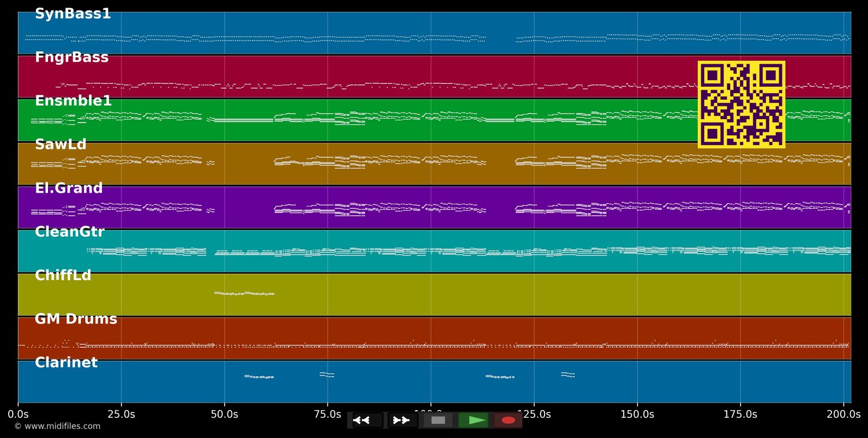The width and height of the screenshot is (868, 438).
Task: Jump to the 50.0s timeline mark
Action: point(225,414)
